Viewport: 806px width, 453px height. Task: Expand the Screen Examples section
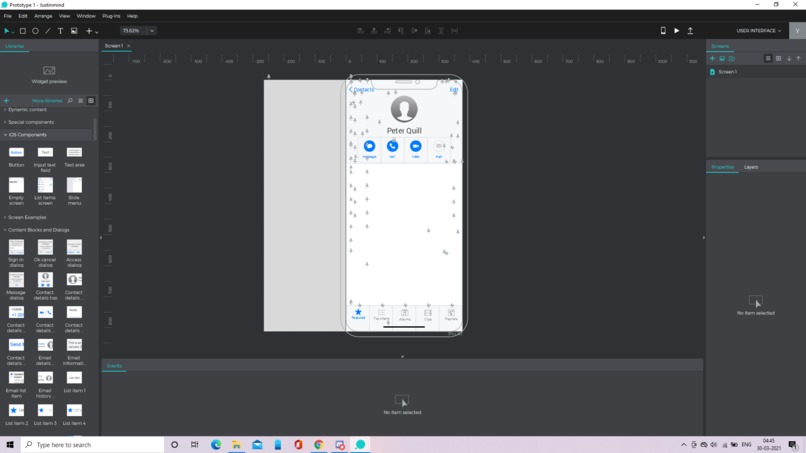click(25, 218)
